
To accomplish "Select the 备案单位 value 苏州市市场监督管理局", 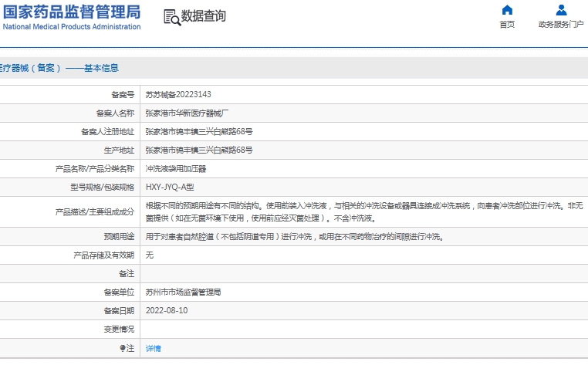I will coord(183,292).
